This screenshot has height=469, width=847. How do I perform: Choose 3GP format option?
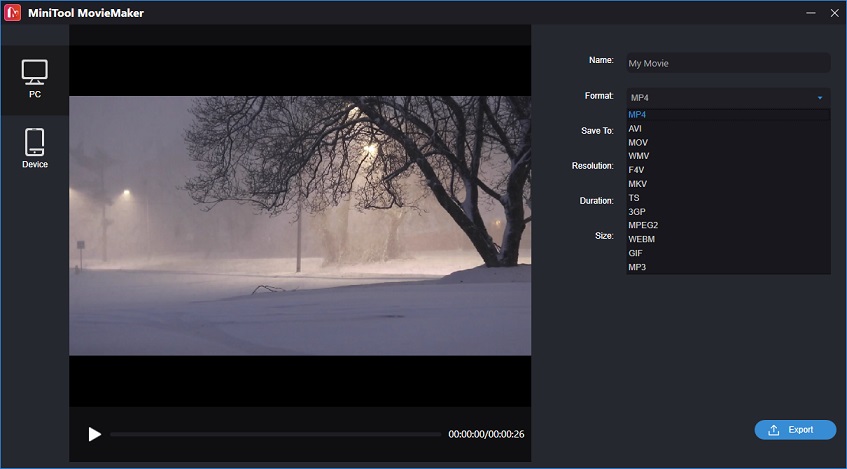(x=728, y=212)
